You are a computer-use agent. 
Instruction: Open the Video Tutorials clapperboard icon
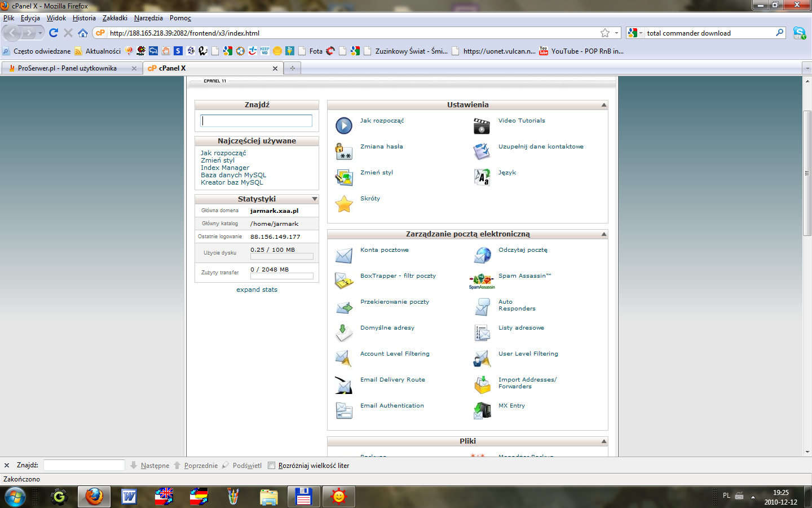[482, 125]
